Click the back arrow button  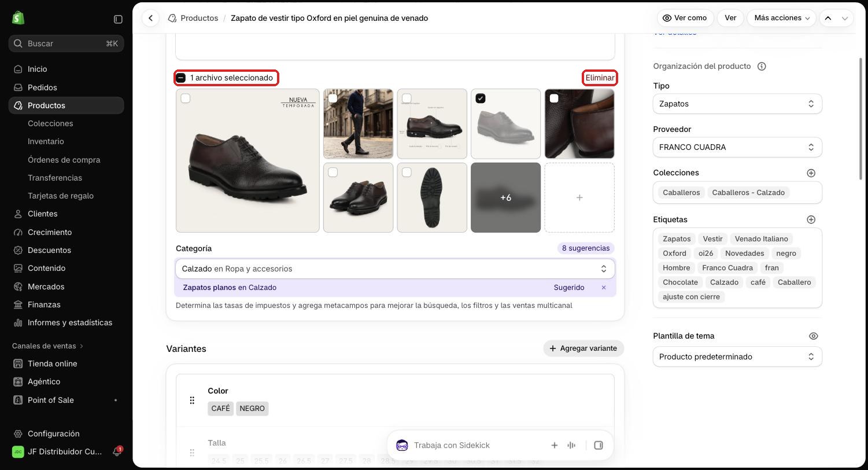150,18
